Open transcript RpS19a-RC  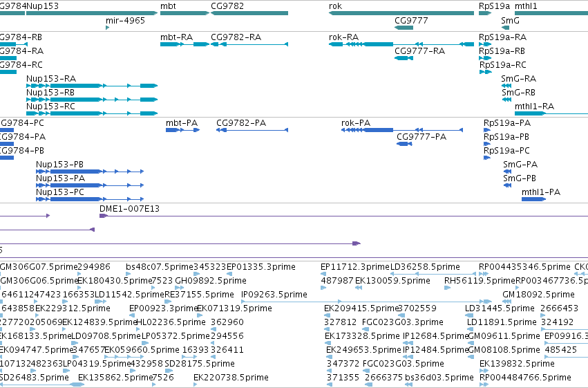[x=503, y=64]
